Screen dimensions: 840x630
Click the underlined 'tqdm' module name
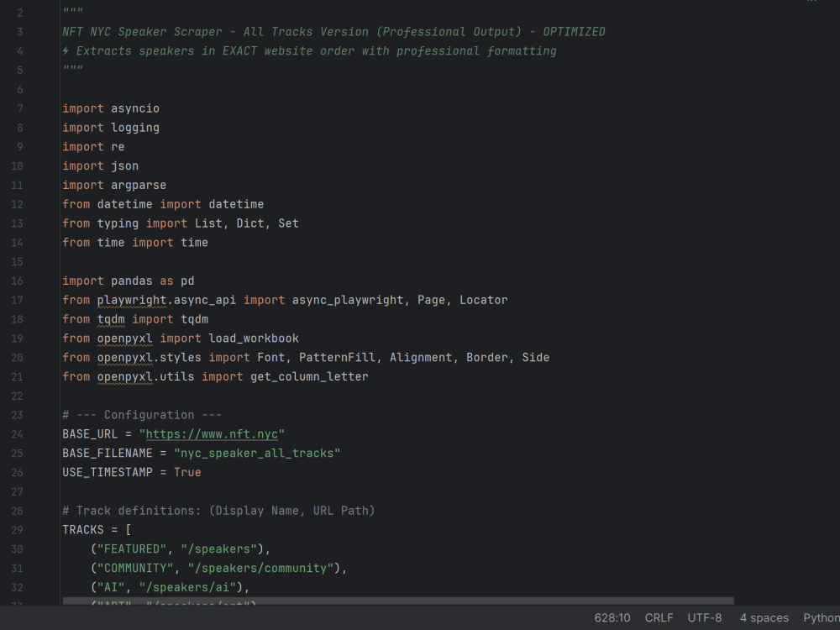(111, 319)
